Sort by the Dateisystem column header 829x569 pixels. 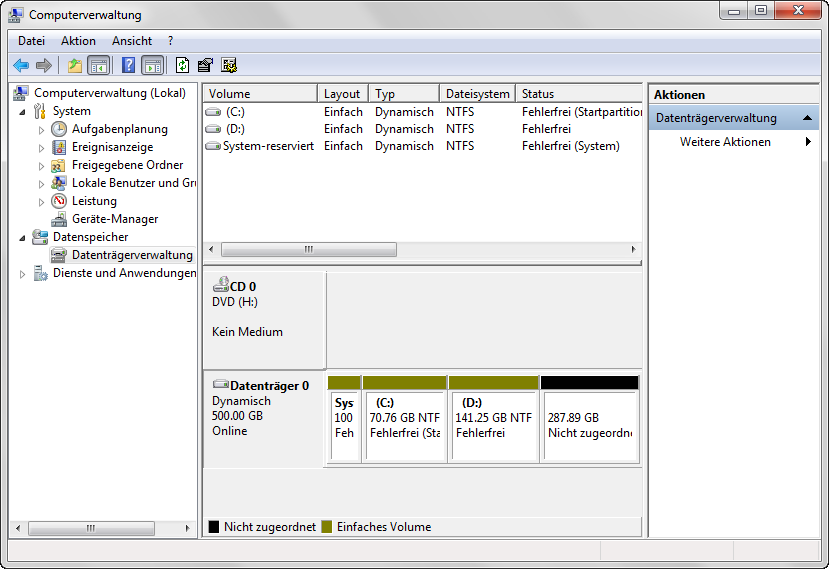click(477, 94)
